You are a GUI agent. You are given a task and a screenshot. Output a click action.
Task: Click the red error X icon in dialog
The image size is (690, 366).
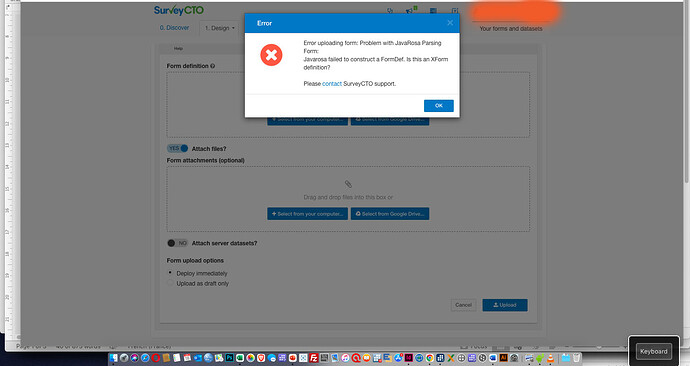[271, 55]
